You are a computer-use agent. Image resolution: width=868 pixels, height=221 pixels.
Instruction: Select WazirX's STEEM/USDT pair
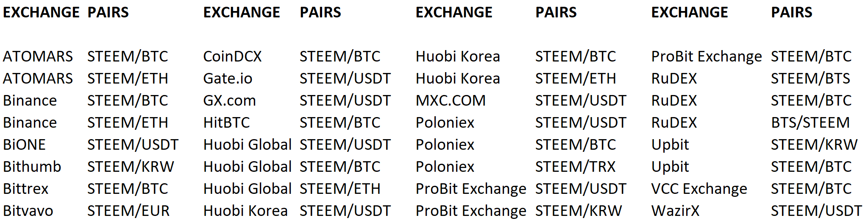point(816,211)
